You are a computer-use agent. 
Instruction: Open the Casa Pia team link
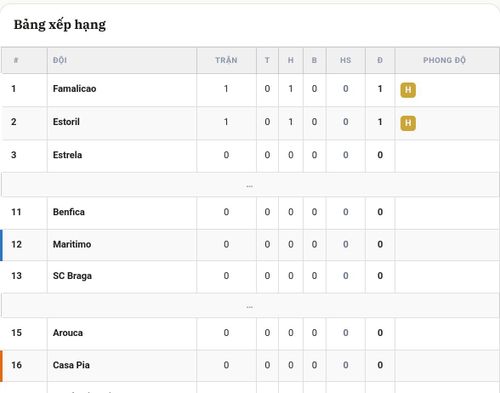71,365
